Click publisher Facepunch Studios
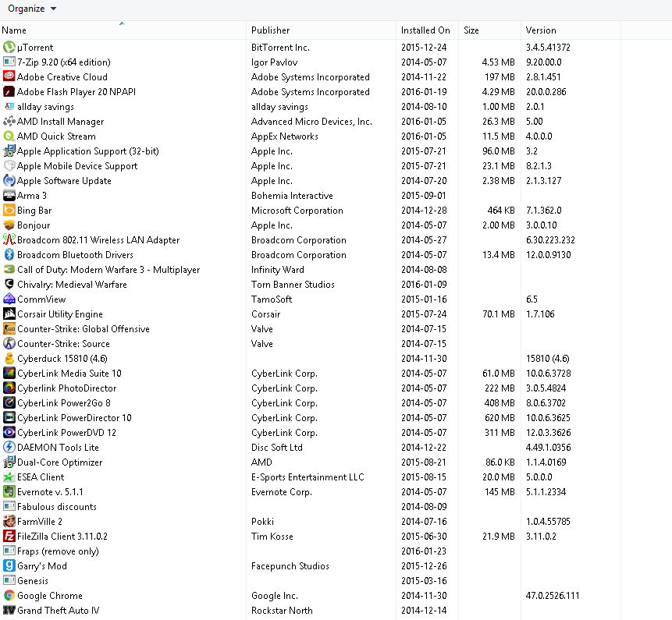Viewport: 672px width, 620px height. [x=290, y=566]
